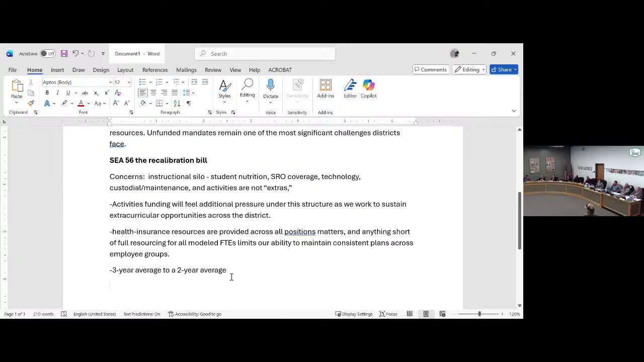Toggle underline formatting
Screen dimensions: 644x362
tap(68, 93)
